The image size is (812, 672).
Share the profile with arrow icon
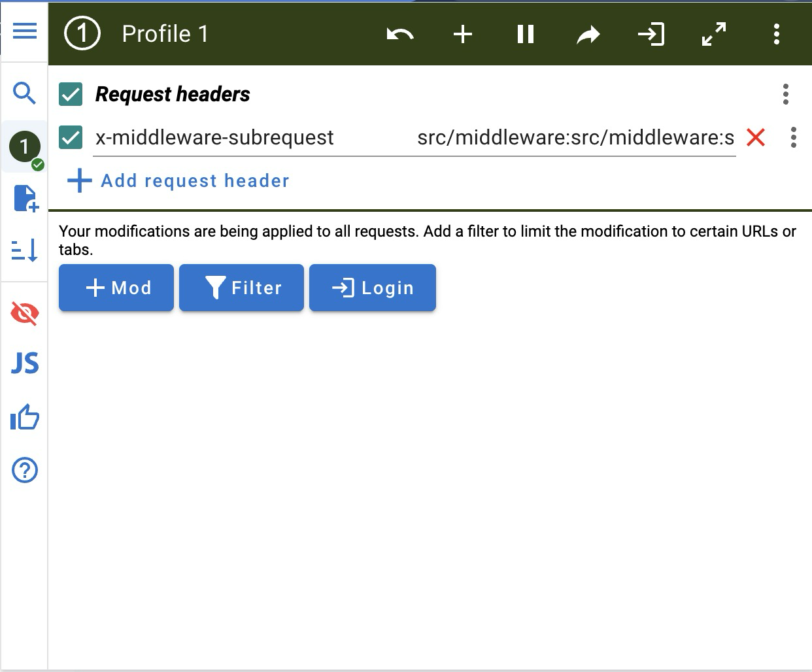pyautogui.click(x=588, y=34)
